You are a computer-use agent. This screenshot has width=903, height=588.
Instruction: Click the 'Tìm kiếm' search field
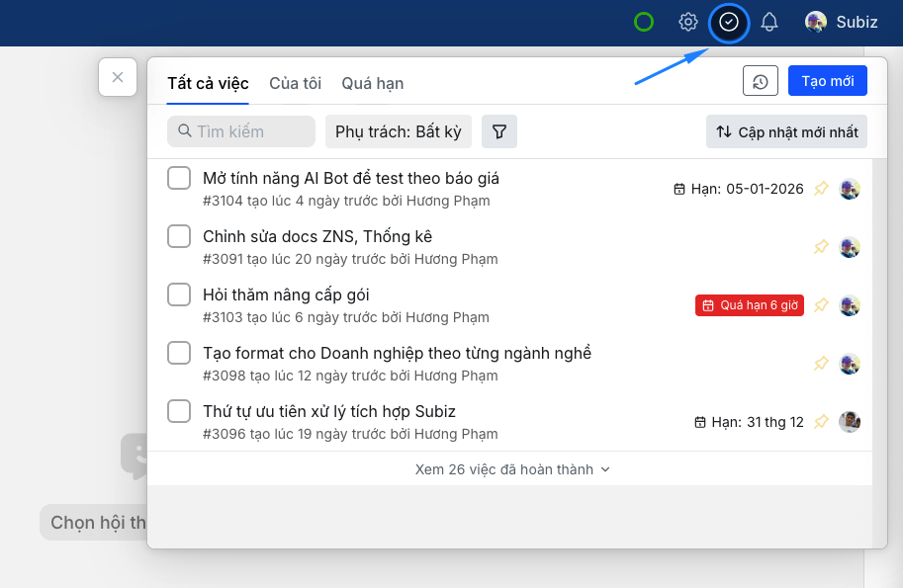click(x=242, y=131)
